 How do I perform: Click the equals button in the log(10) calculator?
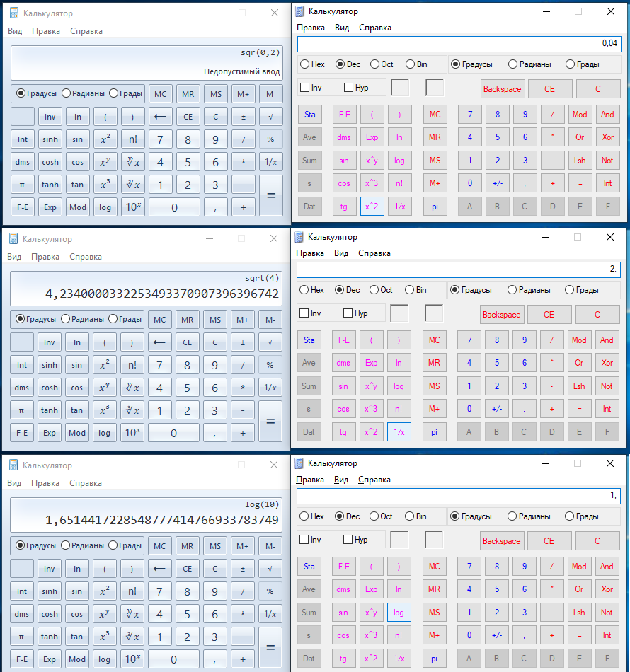click(270, 647)
